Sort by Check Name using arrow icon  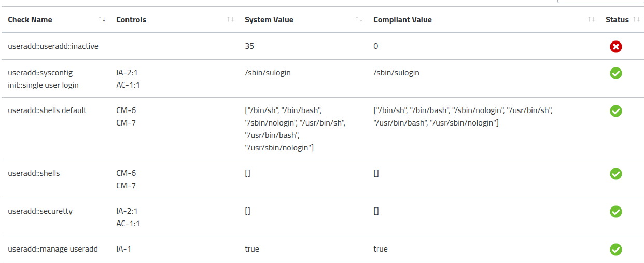tap(102, 19)
